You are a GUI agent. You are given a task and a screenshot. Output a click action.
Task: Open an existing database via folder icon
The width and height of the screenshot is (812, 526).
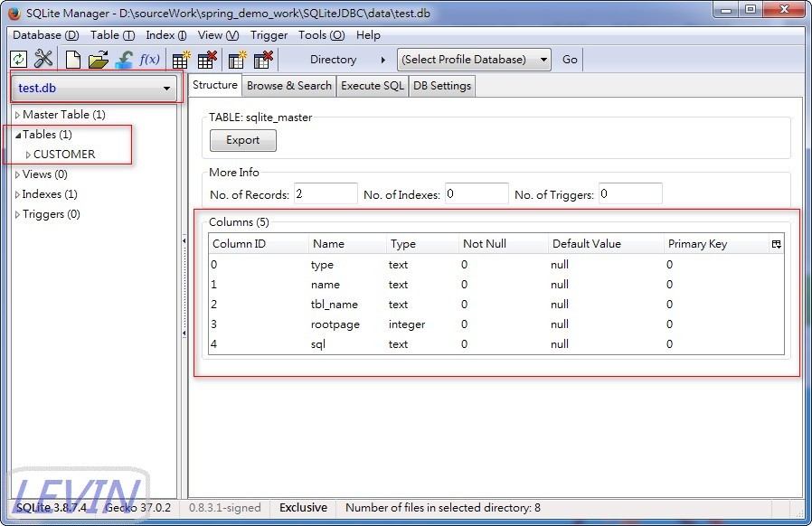point(98,59)
